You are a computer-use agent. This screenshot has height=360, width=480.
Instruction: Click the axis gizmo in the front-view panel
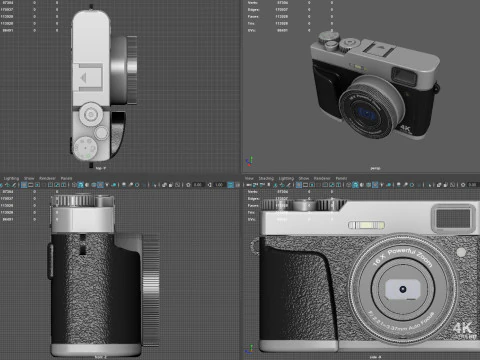pyautogui.click(x=248, y=349)
